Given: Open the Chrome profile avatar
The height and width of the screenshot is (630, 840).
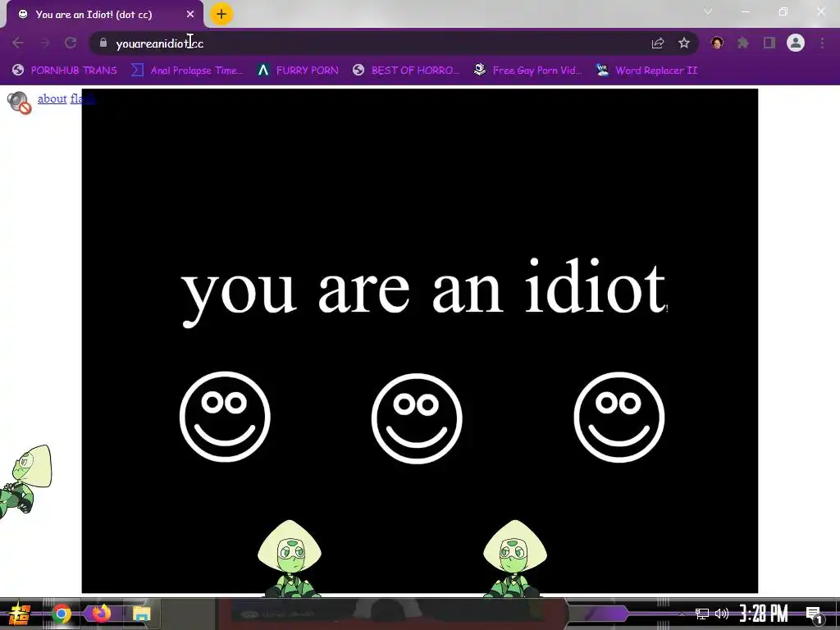Looking at the screenshot, I should [796, 43].
